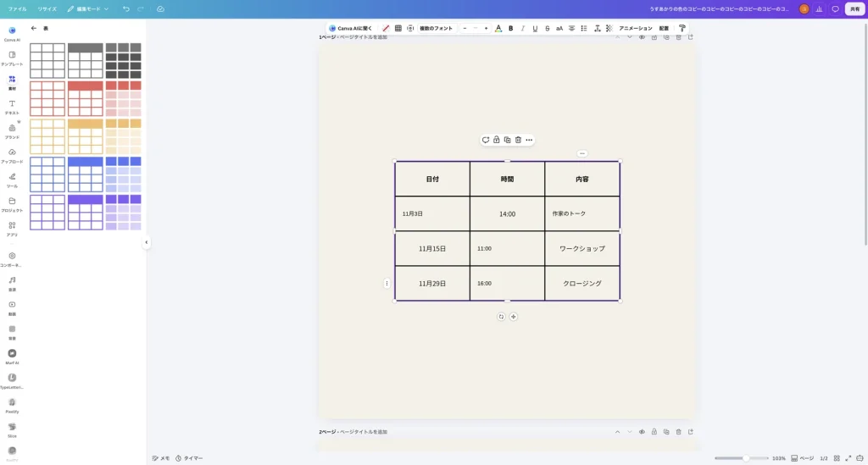
Task: Move page 2 up with chevron
Action: 617,432
